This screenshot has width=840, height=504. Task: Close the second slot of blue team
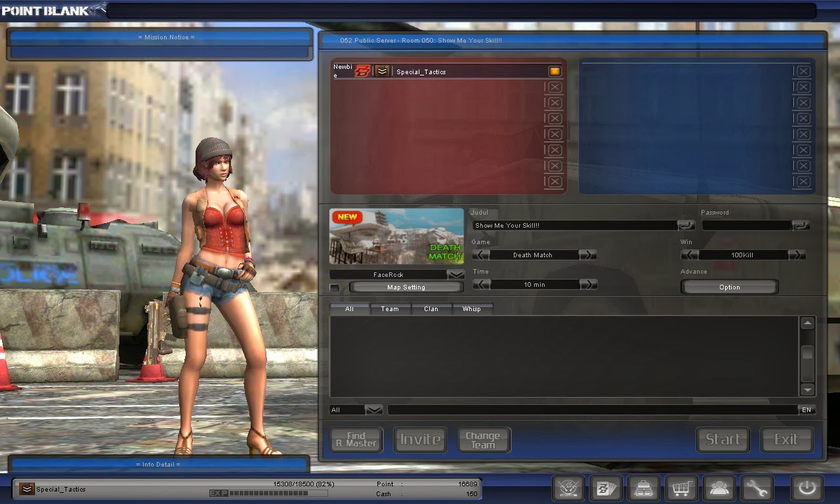pos(803,87)
